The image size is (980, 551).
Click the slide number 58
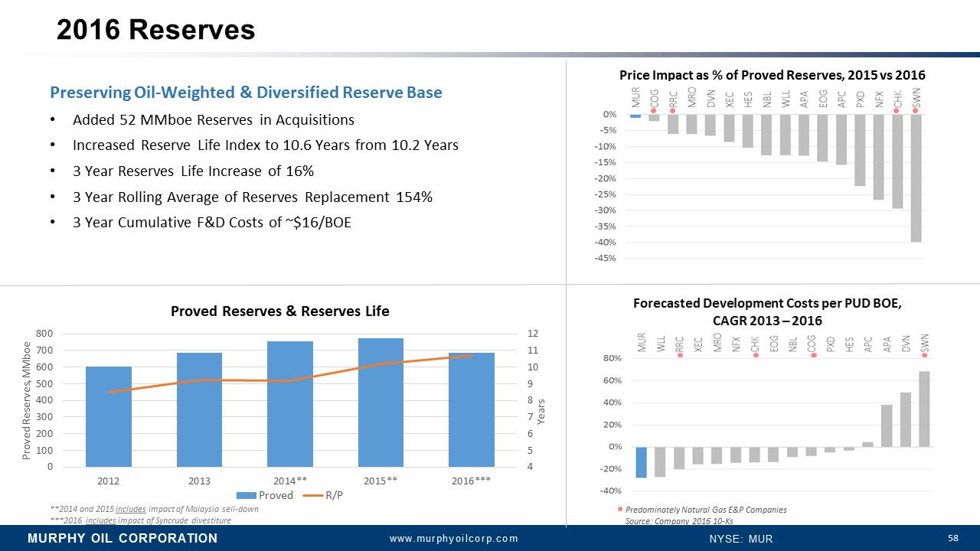click(953, 538)
